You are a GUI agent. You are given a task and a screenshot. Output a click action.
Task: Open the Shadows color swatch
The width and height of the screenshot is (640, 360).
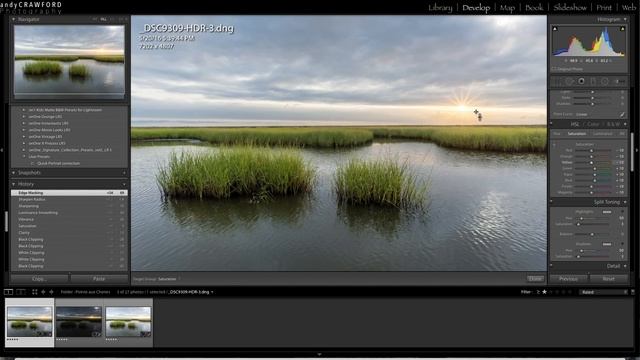607,244
